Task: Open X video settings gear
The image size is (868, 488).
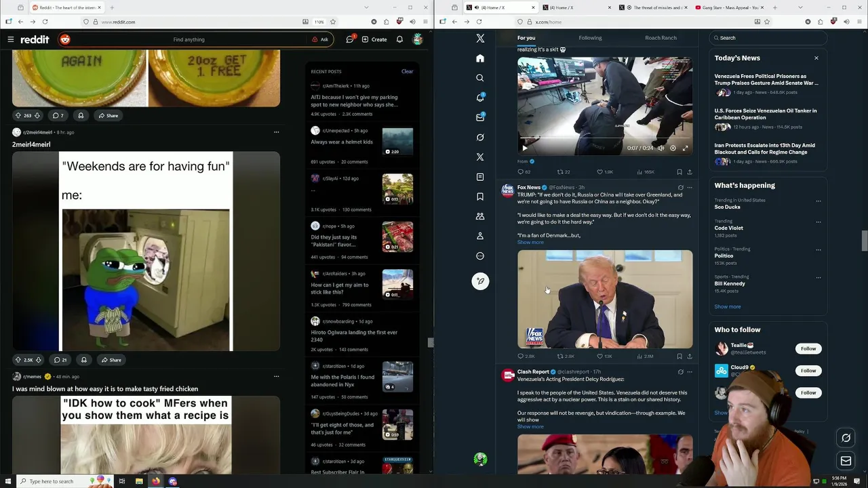Action: (x=673, y=148)
